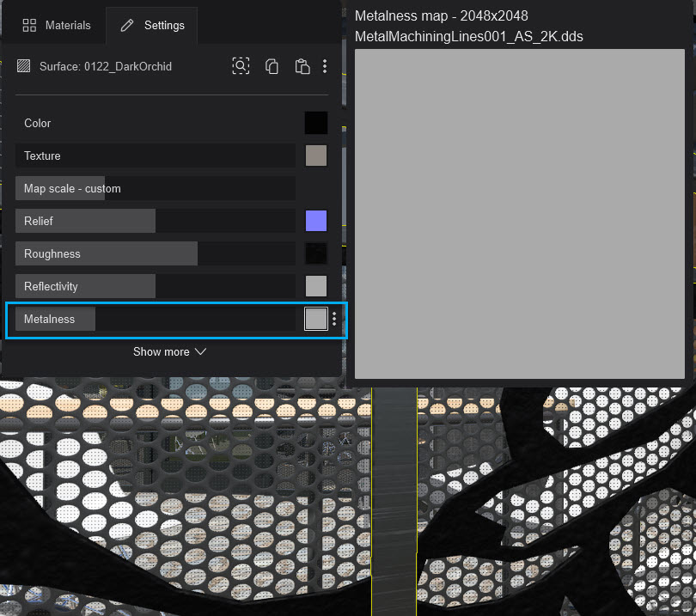Screen dimensions: 696x616
Task: Click the Map scale - custom slider
Action: [156, 188]
